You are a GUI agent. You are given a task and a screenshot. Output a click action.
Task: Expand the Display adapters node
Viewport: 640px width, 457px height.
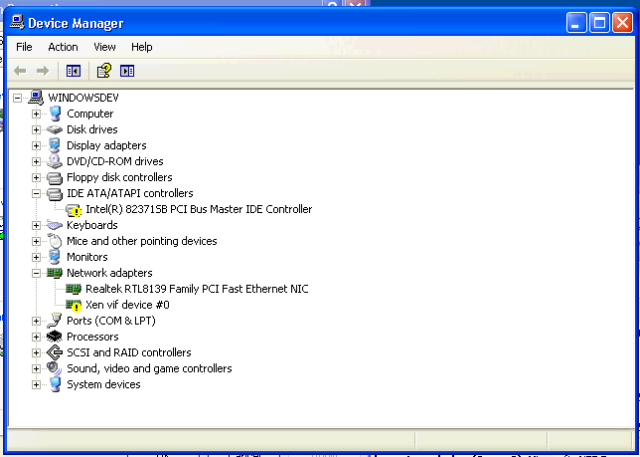coord(36,145)
